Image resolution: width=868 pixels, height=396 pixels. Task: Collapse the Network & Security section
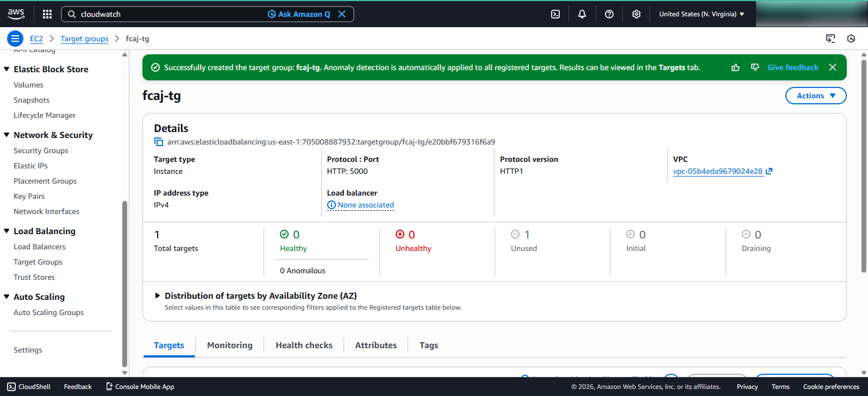[7, 135]
